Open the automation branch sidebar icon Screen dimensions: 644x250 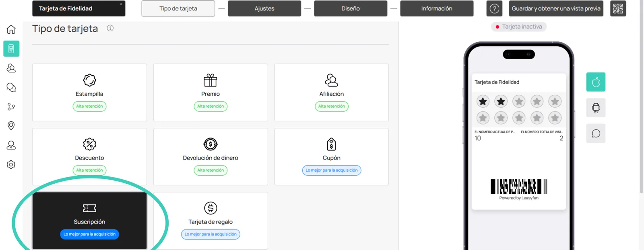(11, 107)
